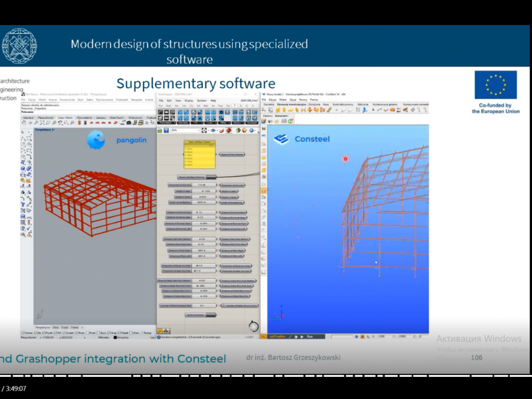This screenshot has height=399, width=532.
Task: Click the Consteel logo in the viewport
Action: 281,139
